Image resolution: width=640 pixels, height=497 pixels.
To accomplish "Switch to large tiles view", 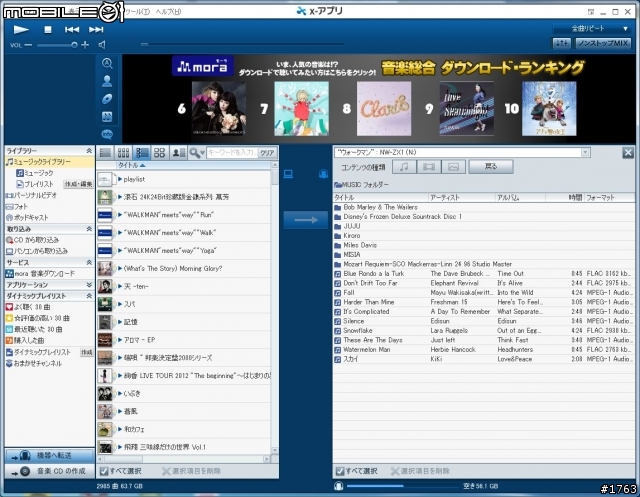I will click(160, 153).
